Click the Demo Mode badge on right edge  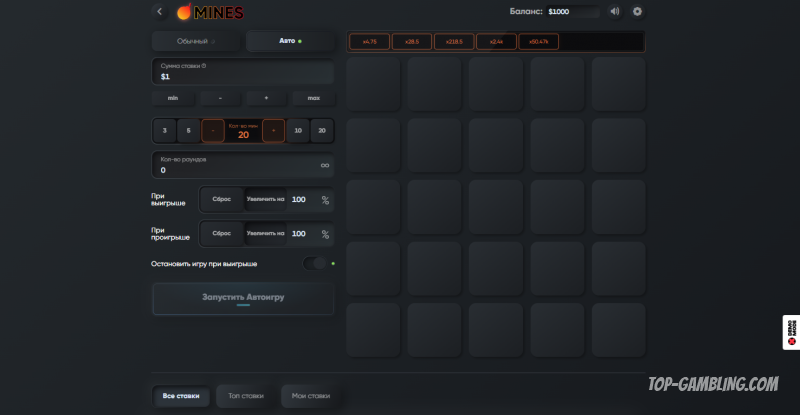790,332
